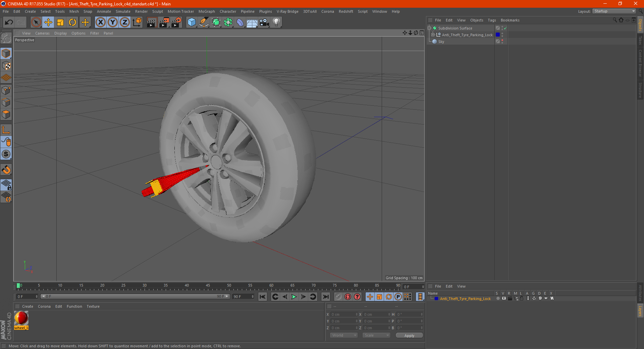
Task: Open the Simulate menu
Action: pyautogui.click(x=123, y=11)
